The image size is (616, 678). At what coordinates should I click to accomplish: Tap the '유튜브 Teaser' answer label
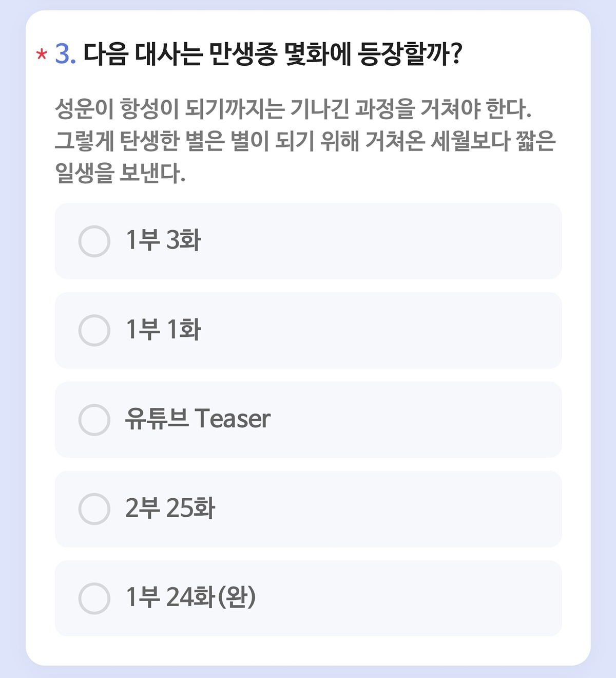[x=198, y=419]
